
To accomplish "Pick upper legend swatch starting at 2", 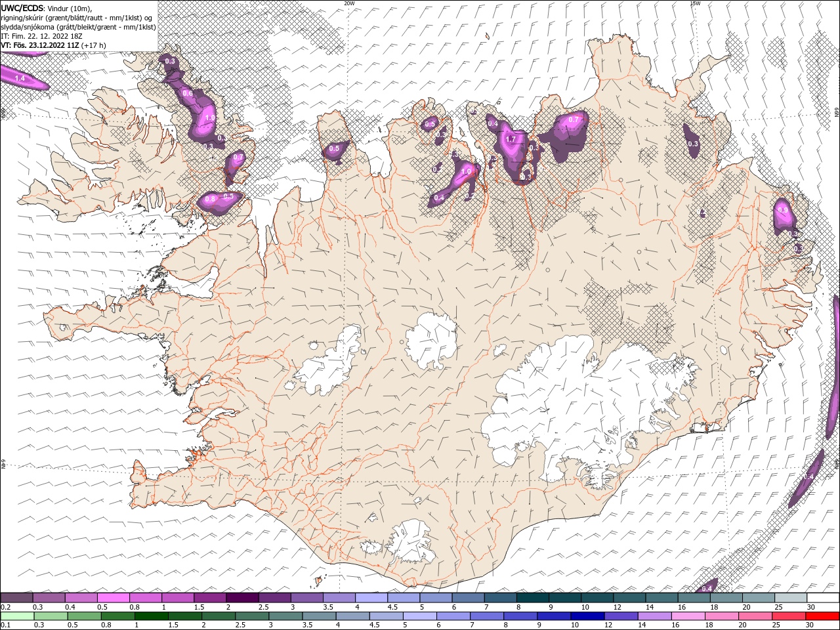I will coord(242,598).
